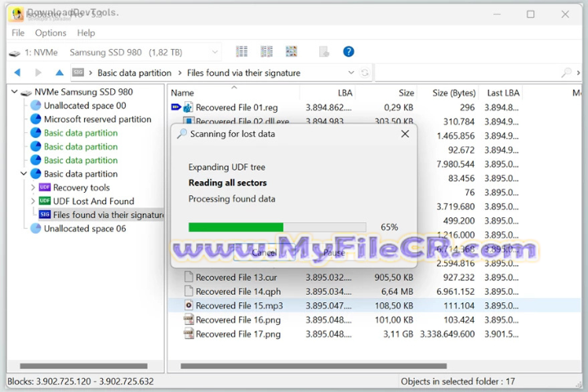This screenshot has width=588, height=392.
Task: Switch to columns list view icon
Action: pyautogui.click(x=266, y=51)
